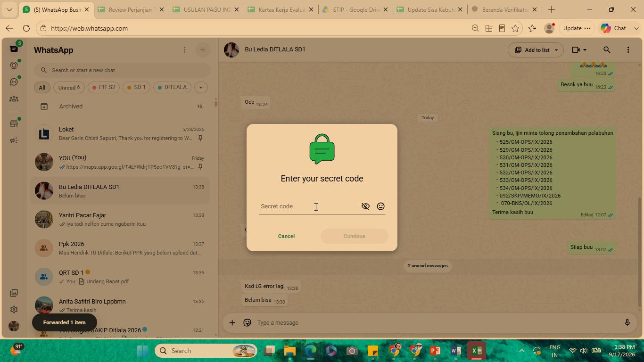644x362 pixels.
Task: Open the Status icon in sidebar
Action: pyautogui.click(x=14, y=66)
